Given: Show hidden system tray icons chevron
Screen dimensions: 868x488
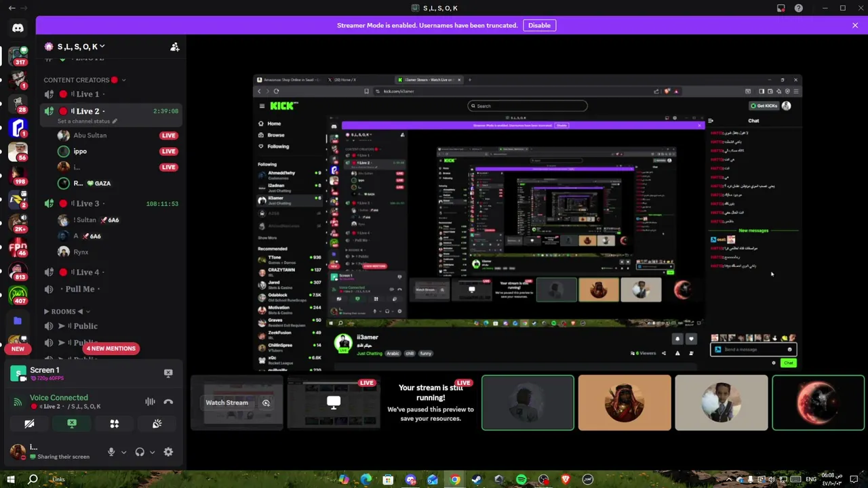Looking at the screenshot, I should pos(730,479).
